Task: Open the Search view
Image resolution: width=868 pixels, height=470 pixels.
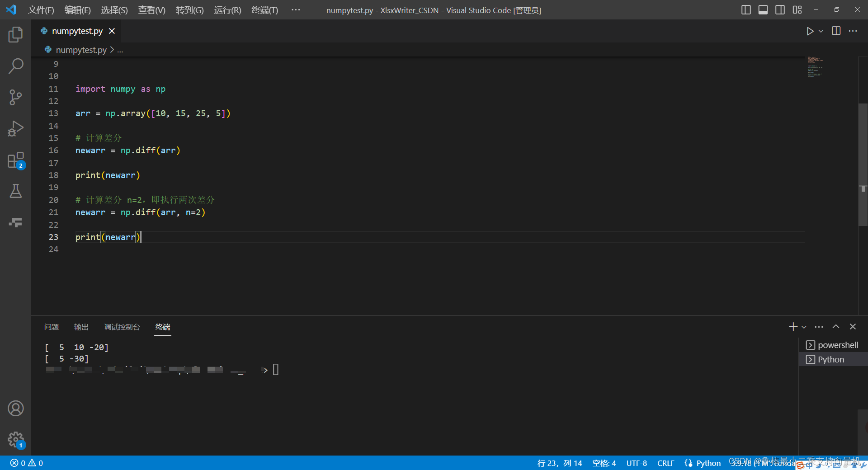Action: 15,66
